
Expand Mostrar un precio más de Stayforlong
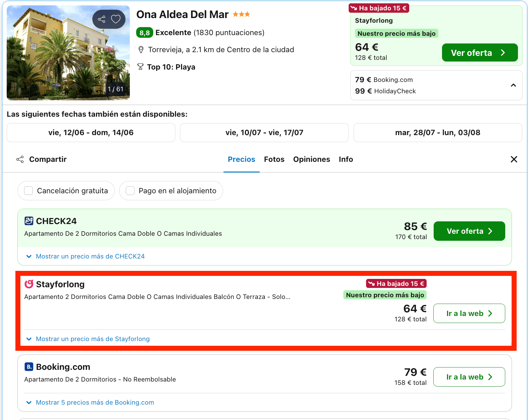(88, 339)
